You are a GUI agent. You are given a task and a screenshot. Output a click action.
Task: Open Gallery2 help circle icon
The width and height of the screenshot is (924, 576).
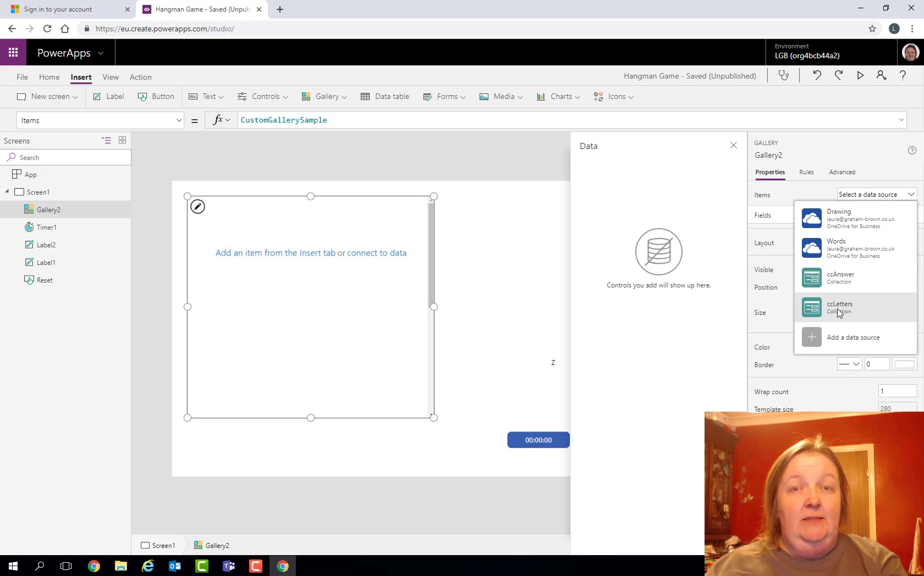[x=912, y=151]
